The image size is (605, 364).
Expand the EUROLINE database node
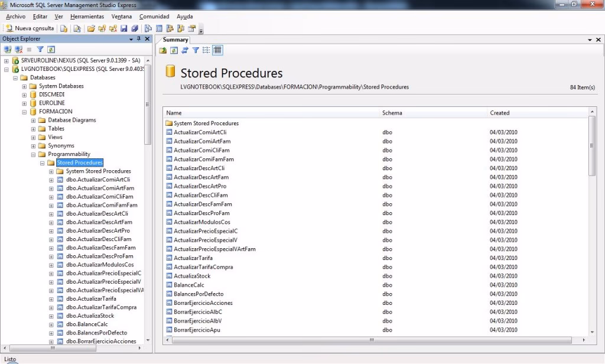(24, 103)
